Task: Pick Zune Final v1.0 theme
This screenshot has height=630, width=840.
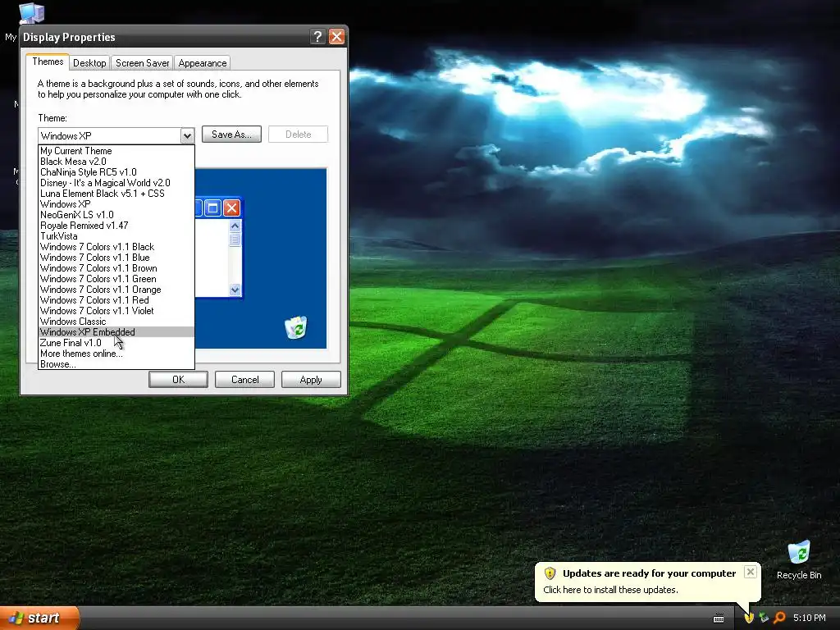Action: click(116, 343)
